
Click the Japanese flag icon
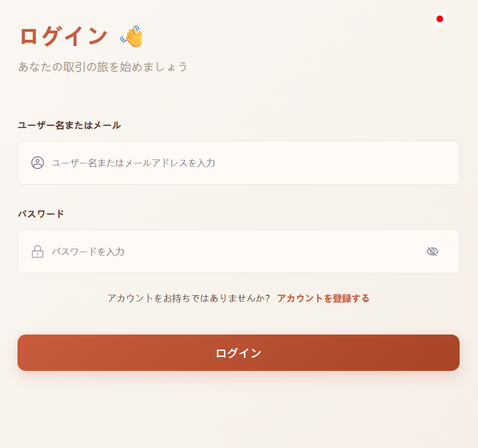(x=440, y=19)
